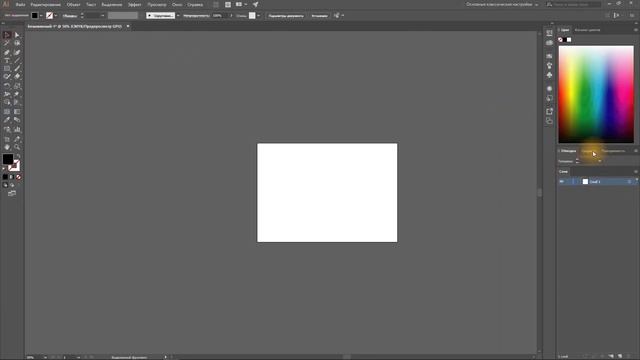Change screen mode at toolbar bottom
Screen dimensions: 640x360
(x=12, y=193)
